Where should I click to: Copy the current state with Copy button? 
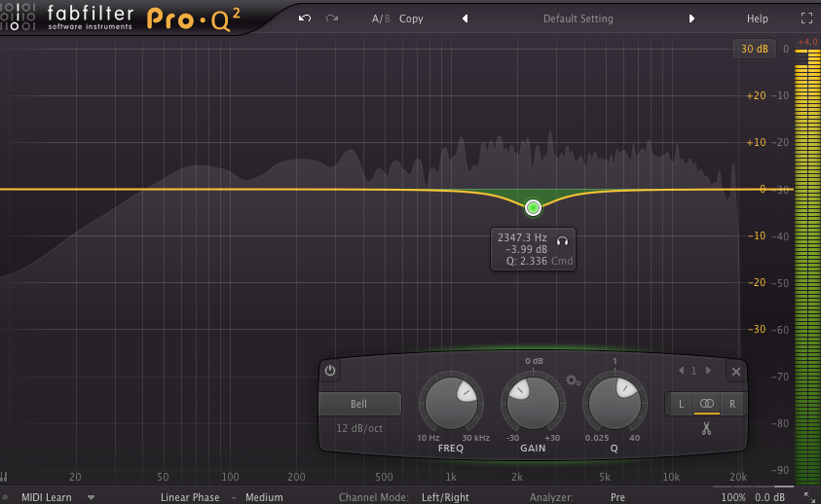411,18
